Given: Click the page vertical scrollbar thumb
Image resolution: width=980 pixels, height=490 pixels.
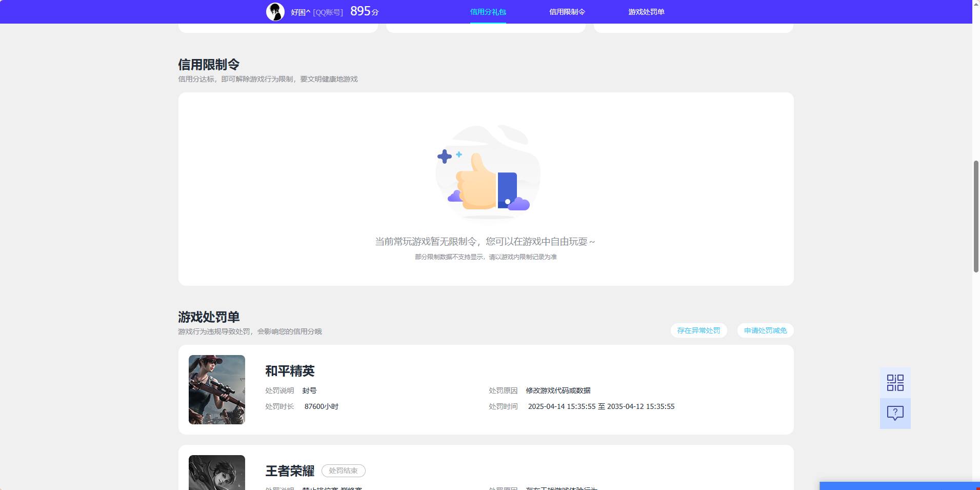Looking at the screenshot, I should 976,217.
